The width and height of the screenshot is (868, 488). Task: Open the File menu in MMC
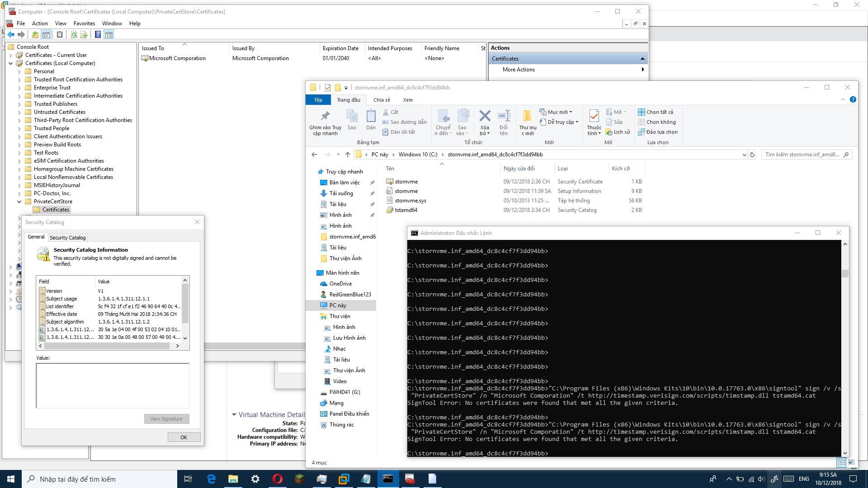(x=21, y=23)
